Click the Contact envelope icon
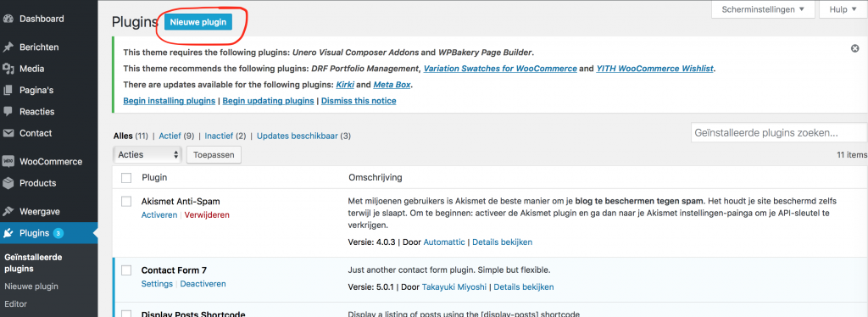868x317 pixels. click(x=8, y=133)
